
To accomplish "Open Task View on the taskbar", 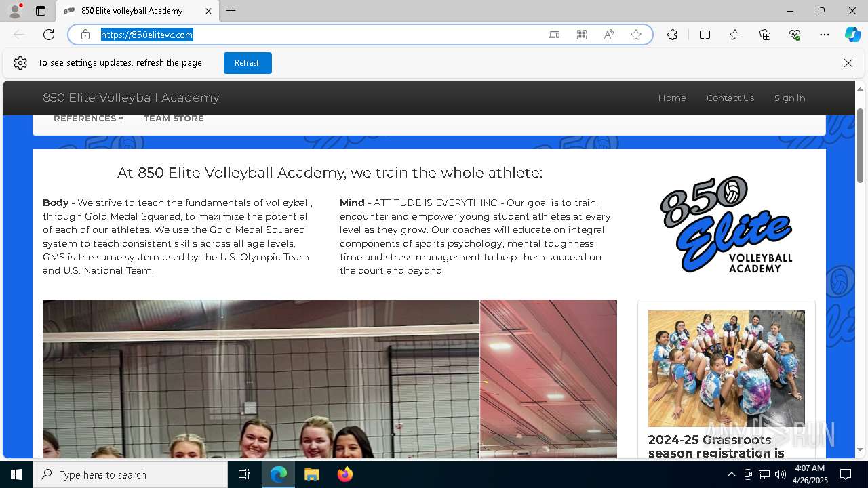I will click(x=244, y=474).
